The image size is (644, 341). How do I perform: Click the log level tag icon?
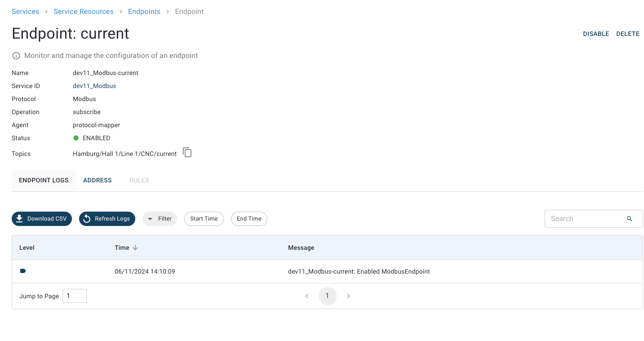23,271
